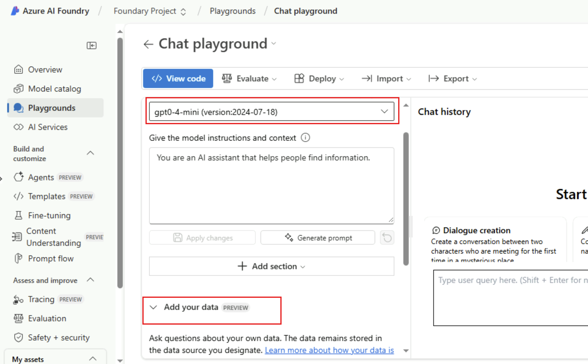Click Chat playground in the breadcrumb
The image size is (588, 364).
coord(306,11)
